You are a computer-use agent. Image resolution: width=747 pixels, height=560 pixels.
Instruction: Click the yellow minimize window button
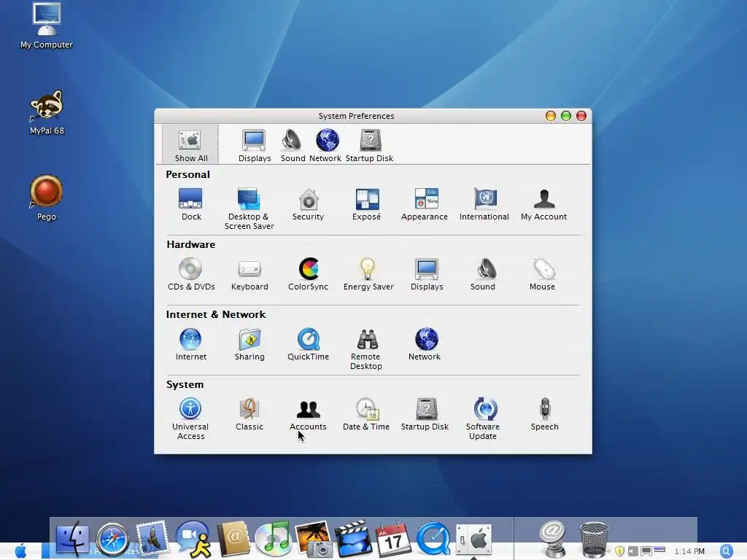click(551, 116)
